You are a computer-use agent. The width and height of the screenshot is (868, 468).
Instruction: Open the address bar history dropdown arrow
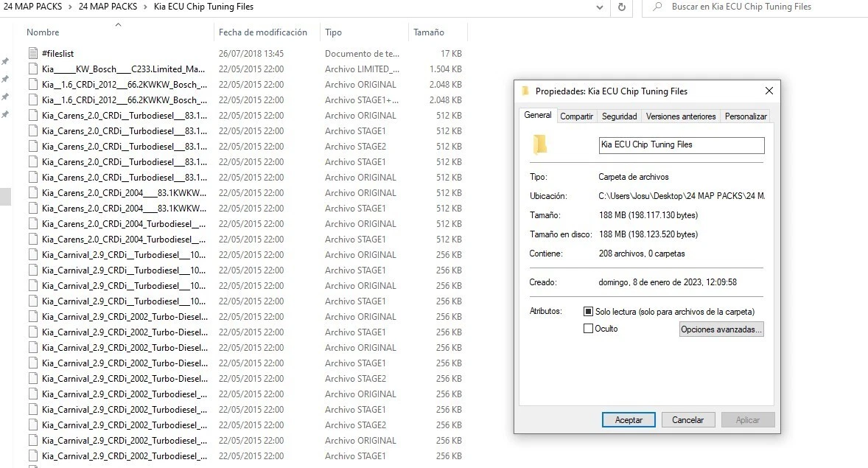(x=600, y=7)
